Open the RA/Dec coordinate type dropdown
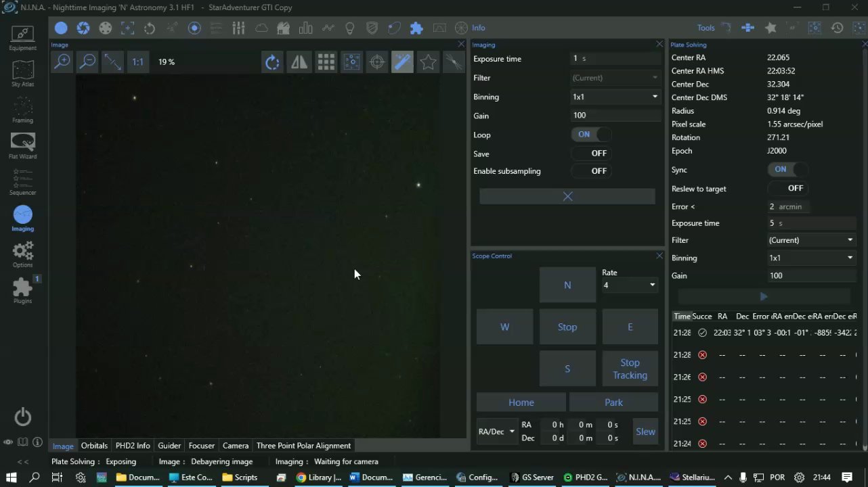This screenshot has width=868, height=487. coord(498,432)
